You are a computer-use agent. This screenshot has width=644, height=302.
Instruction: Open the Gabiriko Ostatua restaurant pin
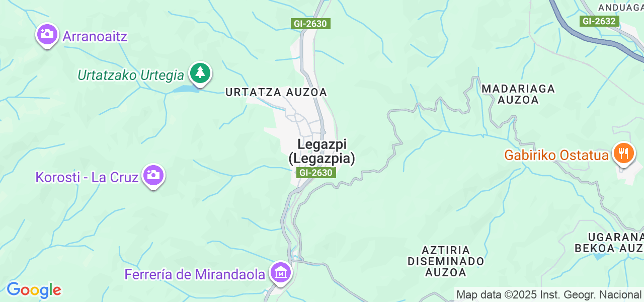[624, 153]
